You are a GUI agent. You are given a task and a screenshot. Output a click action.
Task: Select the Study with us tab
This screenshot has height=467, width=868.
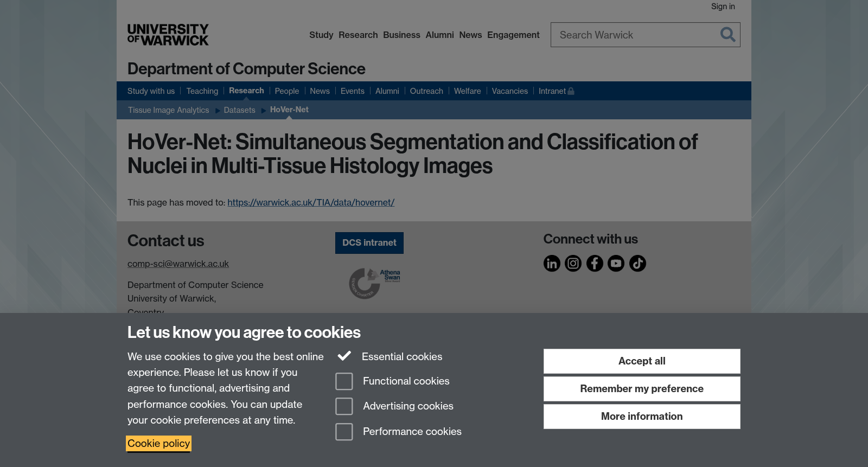(151, 91)
